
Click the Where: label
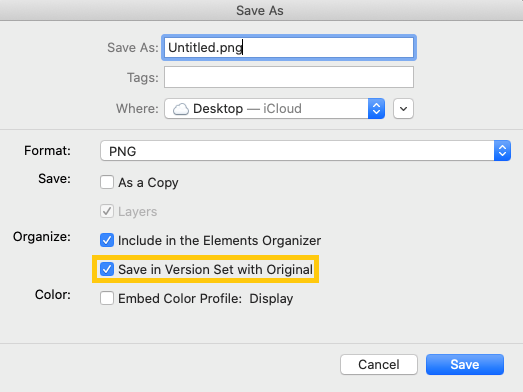click(x=137, y=108)
